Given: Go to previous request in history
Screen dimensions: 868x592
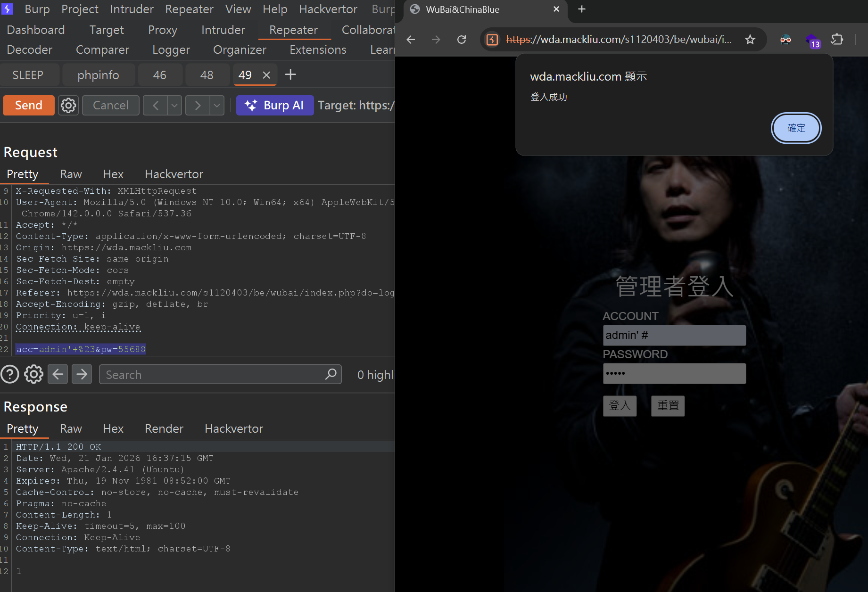Looking at the screenshot, I should pyautogui.click(x=155, y=105).
